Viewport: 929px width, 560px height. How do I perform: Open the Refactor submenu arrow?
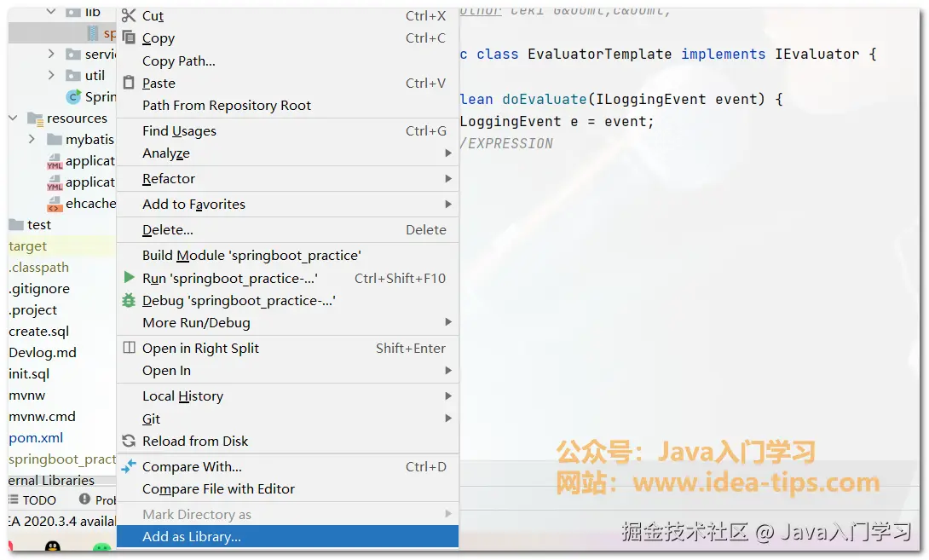click(448, 178)
